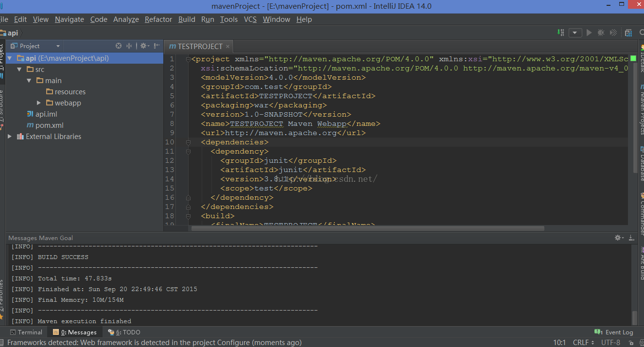Open the VCS menu
The image size is (644, 347).
tap(250, 19)
